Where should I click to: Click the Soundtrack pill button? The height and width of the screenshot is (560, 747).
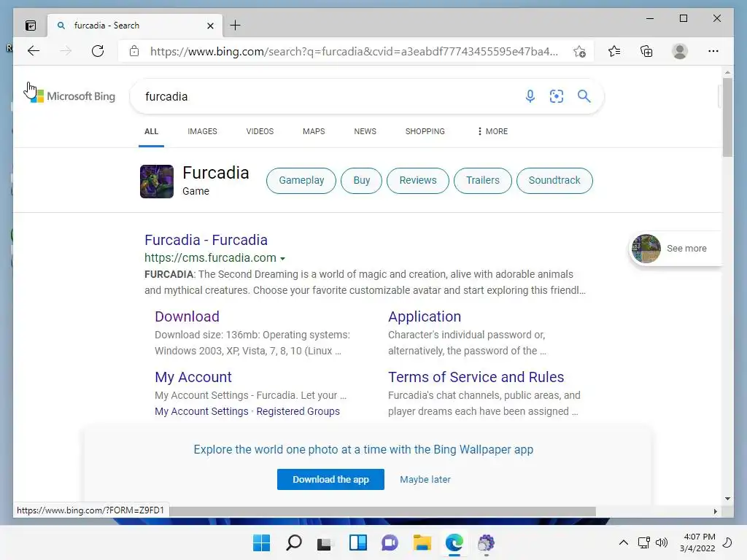[x=554, y=181]
